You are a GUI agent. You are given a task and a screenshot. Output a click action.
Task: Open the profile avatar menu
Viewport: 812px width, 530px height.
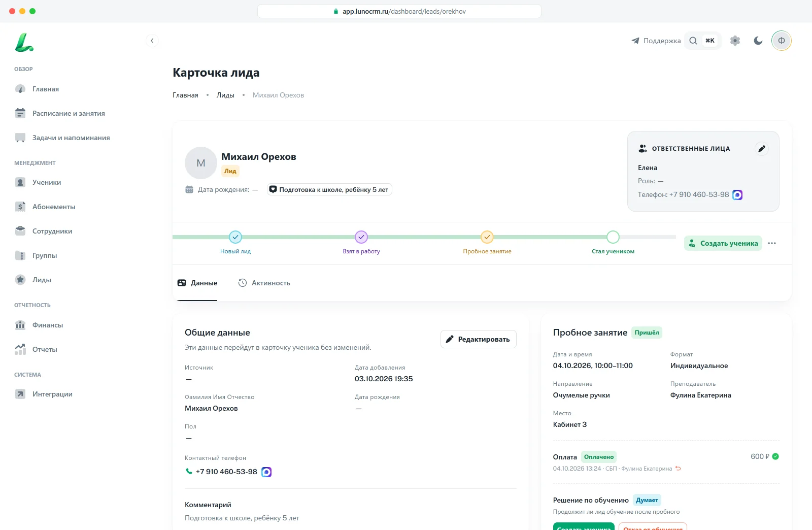(x=782, y=41)
